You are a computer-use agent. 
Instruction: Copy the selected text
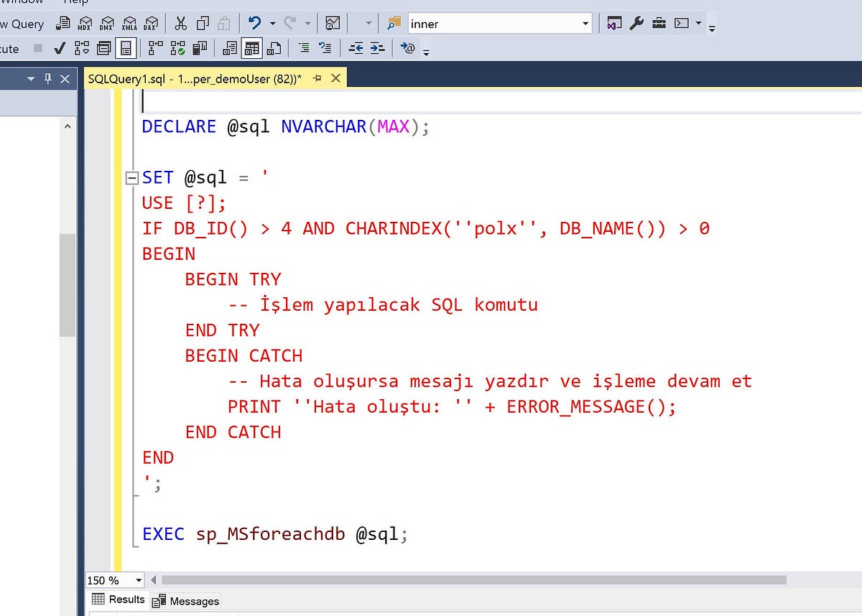tap(203, 24)
